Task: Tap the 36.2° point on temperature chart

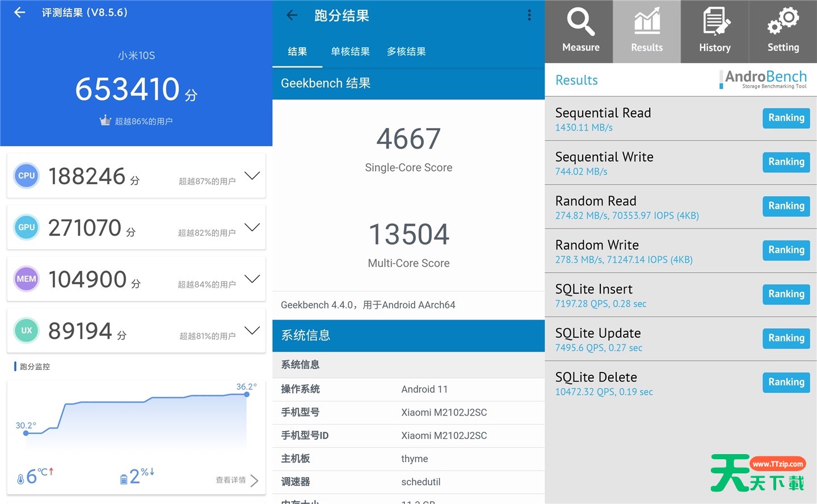Action: point(247,394)
